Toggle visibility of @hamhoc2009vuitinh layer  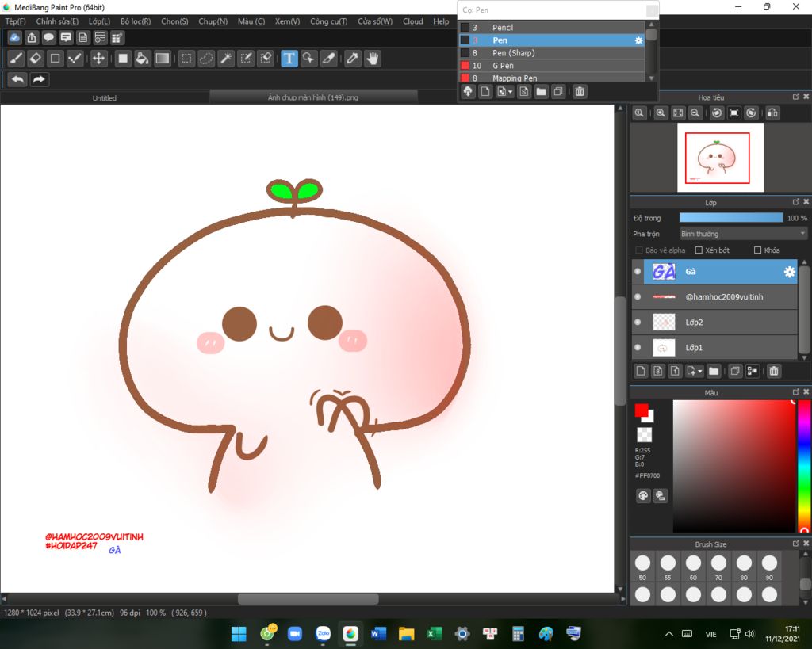point(638,297)
